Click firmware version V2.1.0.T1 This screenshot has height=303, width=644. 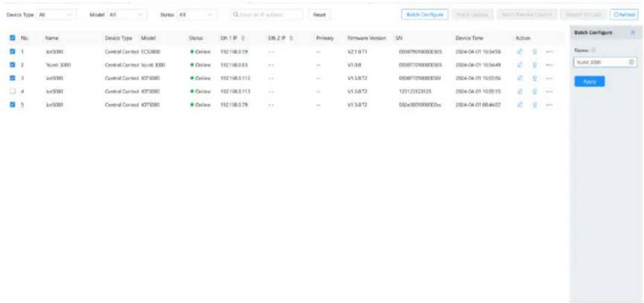pyautogui.click(x=357, y=52)
